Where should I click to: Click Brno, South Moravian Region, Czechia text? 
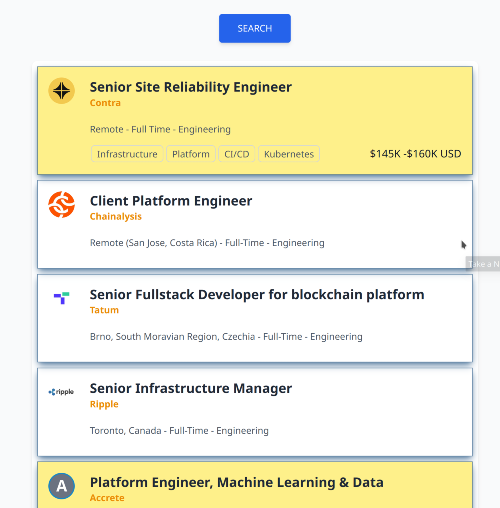click(x=172, y=337)
